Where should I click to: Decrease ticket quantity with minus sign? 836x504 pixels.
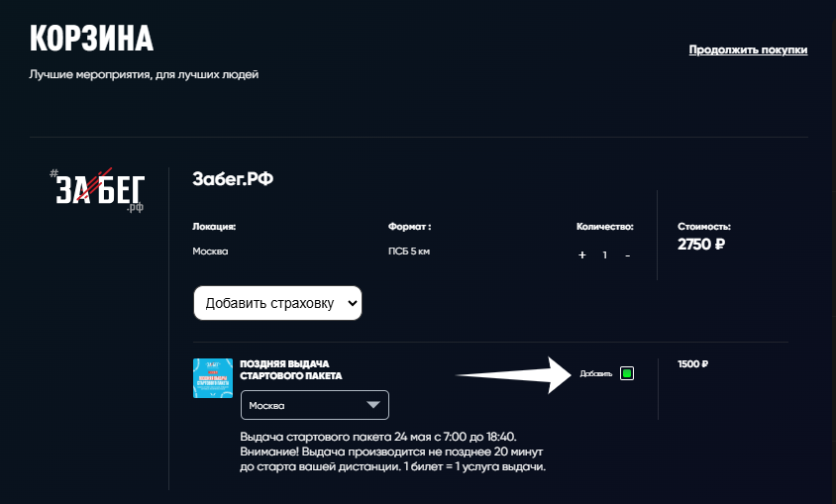point(628,255)
